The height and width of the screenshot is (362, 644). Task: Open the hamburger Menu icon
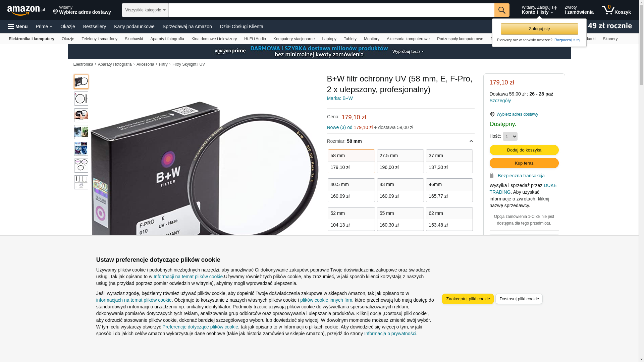tap(18, 26)
